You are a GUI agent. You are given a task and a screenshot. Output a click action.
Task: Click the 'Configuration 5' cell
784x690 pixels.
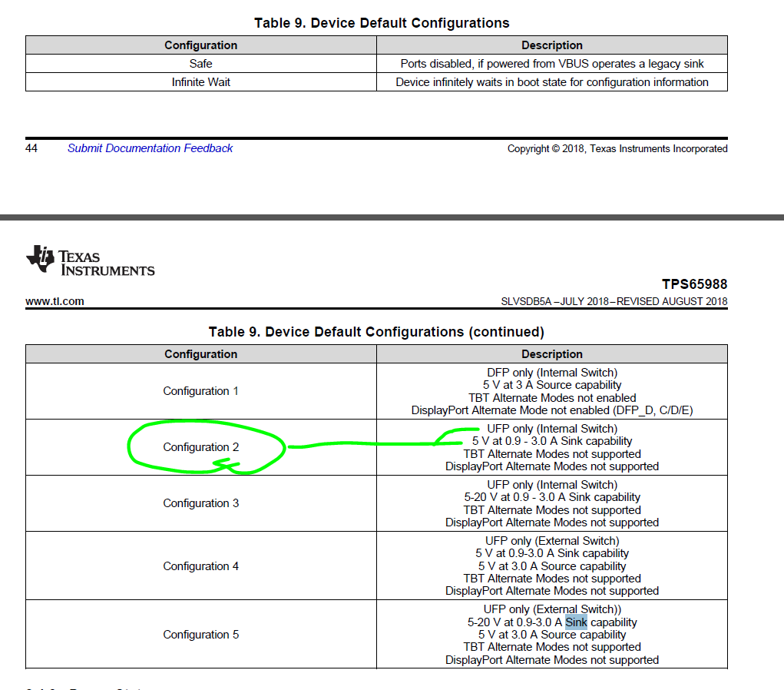200,635
